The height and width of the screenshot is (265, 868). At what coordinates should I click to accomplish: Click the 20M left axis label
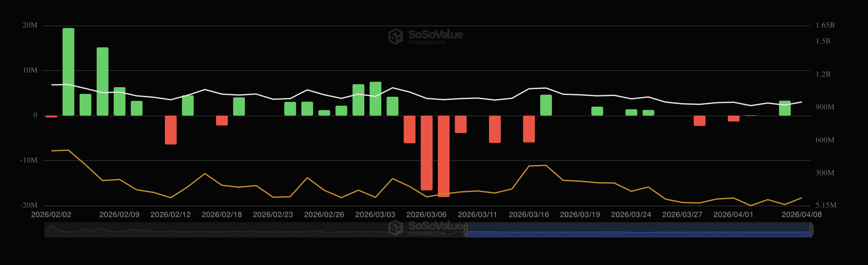point(30,25)
